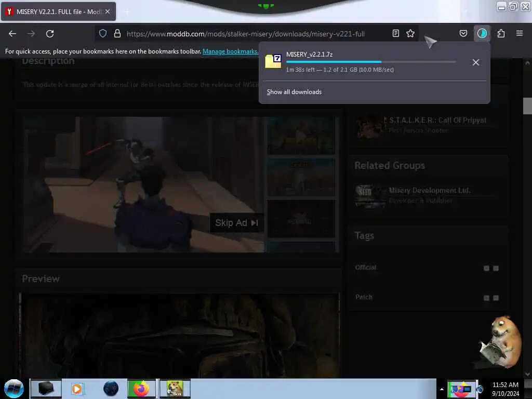Go back with the browser back arrow
The image size is (532, 399).
point(12,34)
